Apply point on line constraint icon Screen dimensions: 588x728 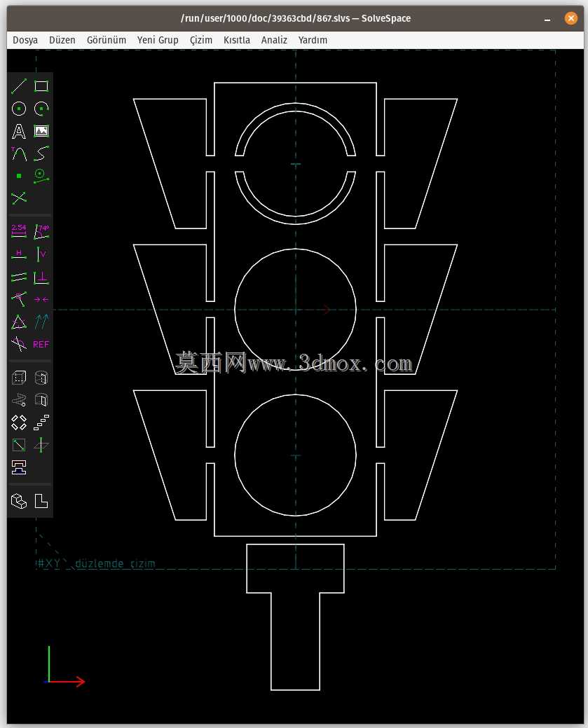click(x=19, y=299)
